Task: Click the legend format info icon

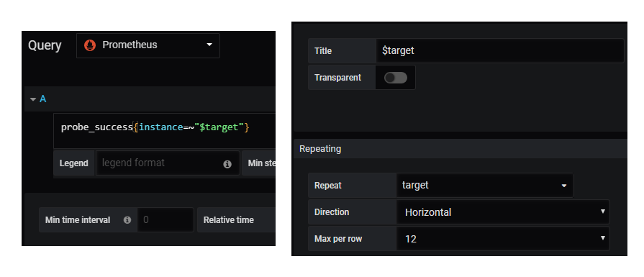Action: click(x=227, y=164)
